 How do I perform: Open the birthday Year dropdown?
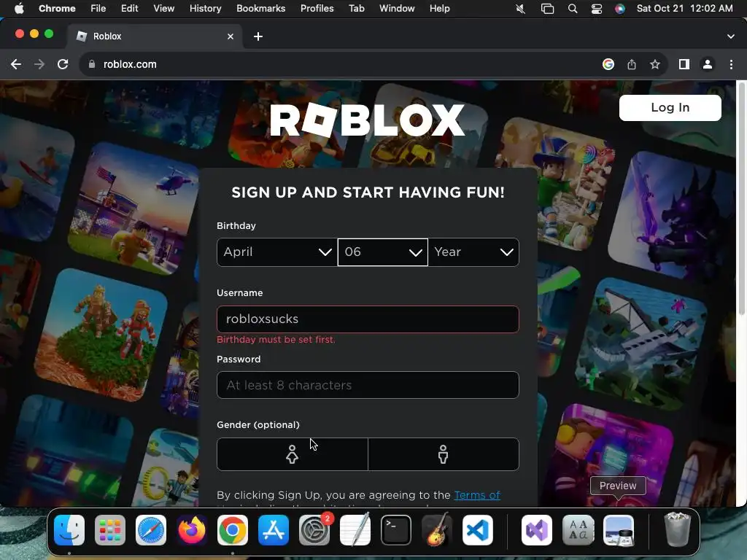pyautogui.click(x=473, y=252)
